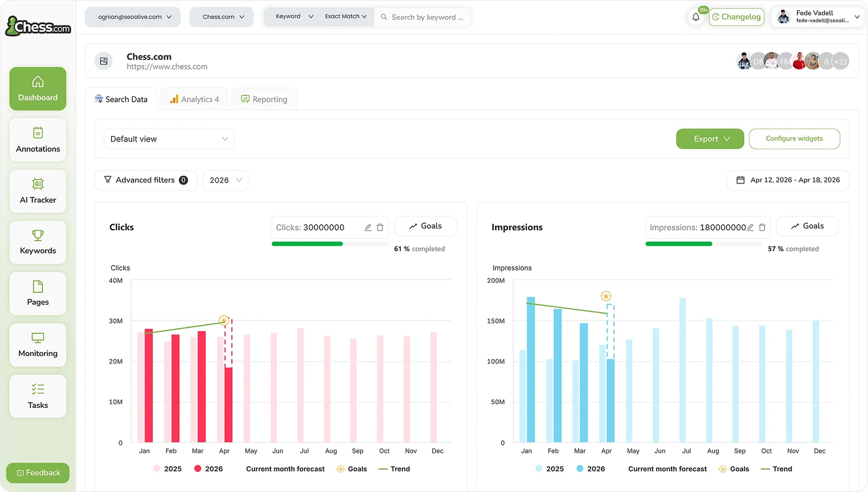Open the https://www.chess.com link

[x=167, y=67]
